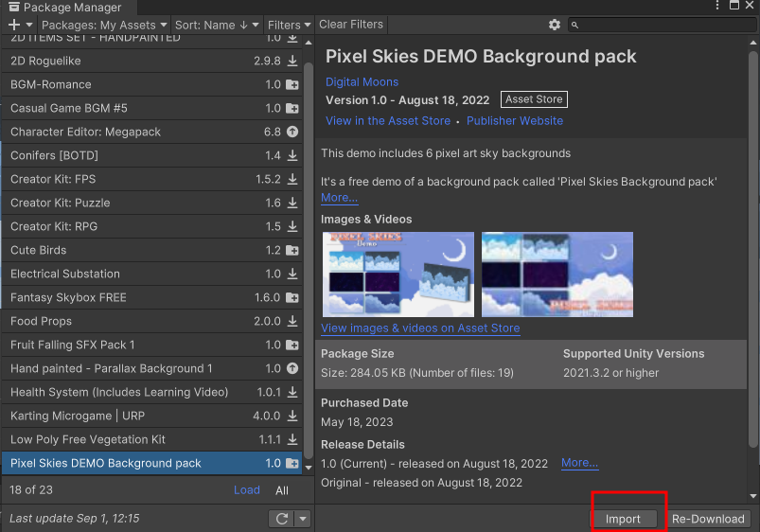Open the refresh options dropdown arrow
Screen dimensions: 760x532
coord(303,519)
